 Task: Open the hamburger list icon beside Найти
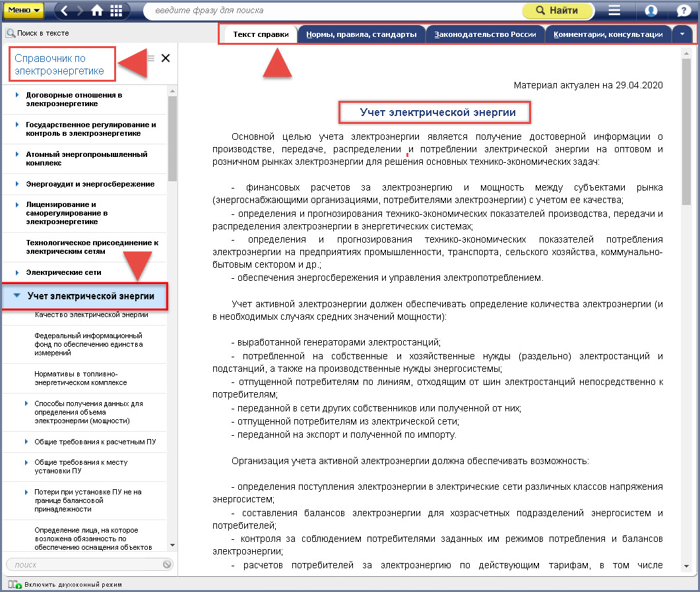(x=614, y=11)
